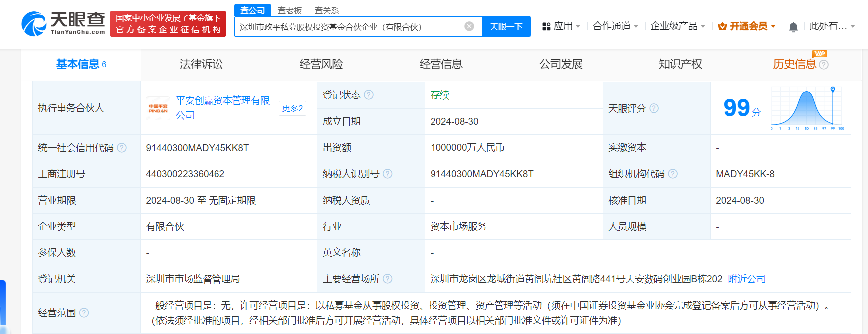Click the help icon next to 天眼评分

tap(654, 108)
